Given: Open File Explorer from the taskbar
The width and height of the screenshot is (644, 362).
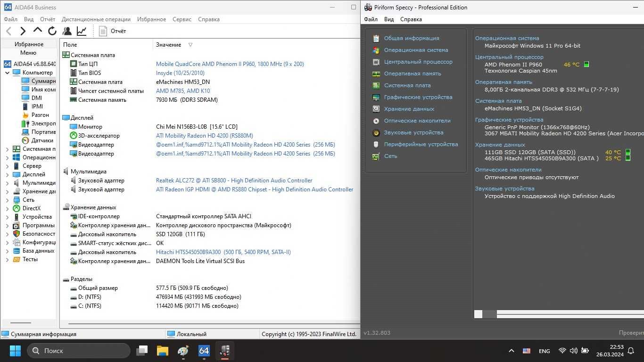Looking at the screenshot, I should [x=162, y=351].
